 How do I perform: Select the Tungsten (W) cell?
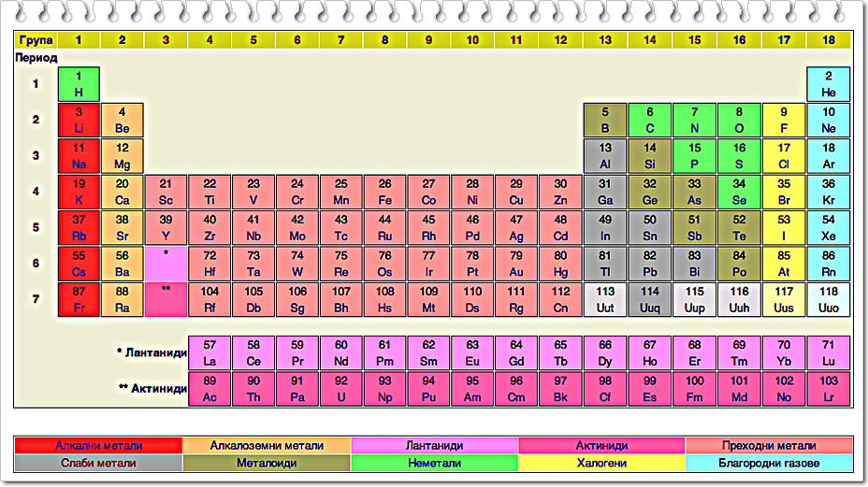[297, 264]
